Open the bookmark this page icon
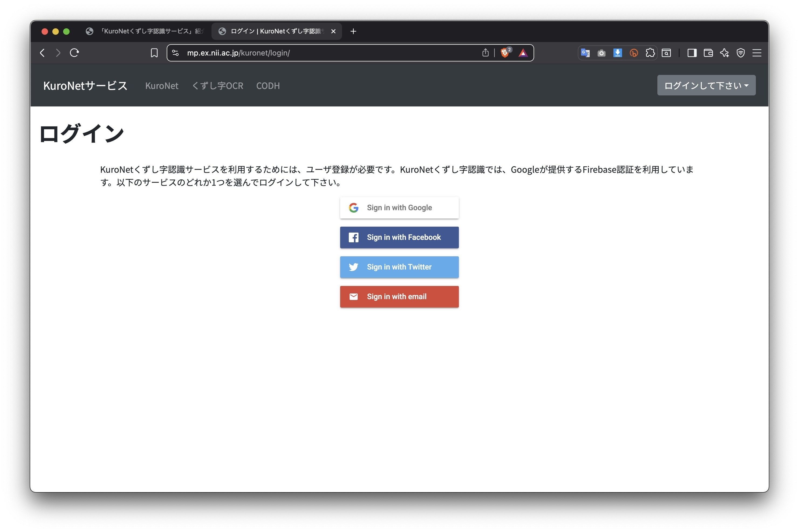The height and width of the screenshot is (532, 799). click(155, 53)
